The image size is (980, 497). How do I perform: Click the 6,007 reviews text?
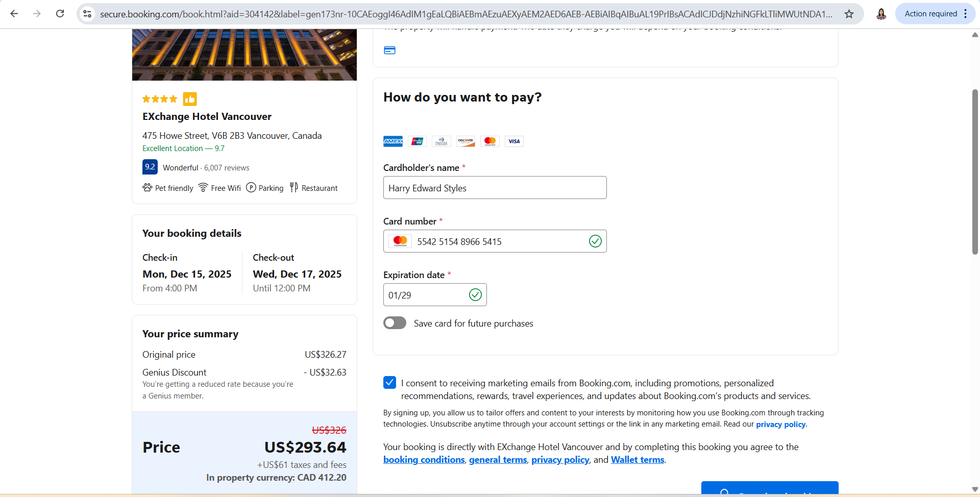[227, 168]
